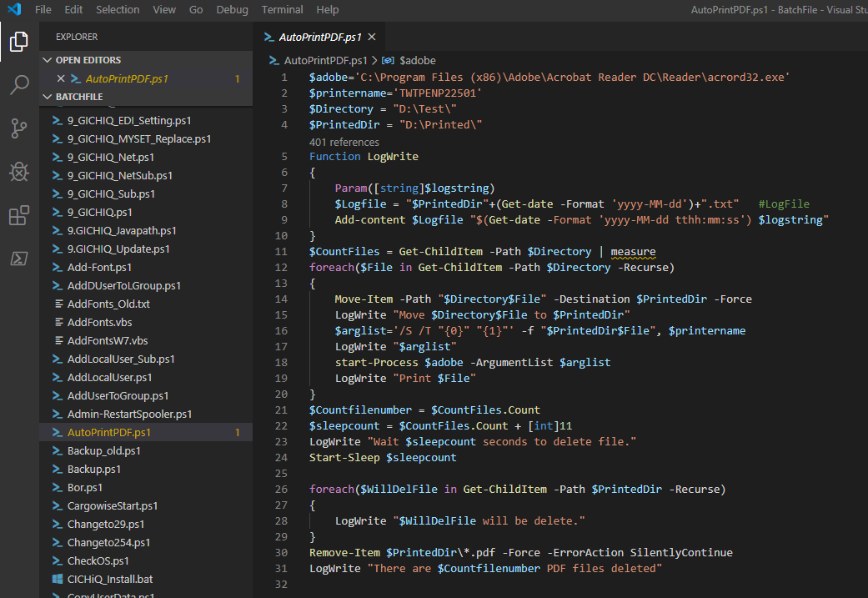Click the #LogFile comment on line 8

(x=783, y=204)
